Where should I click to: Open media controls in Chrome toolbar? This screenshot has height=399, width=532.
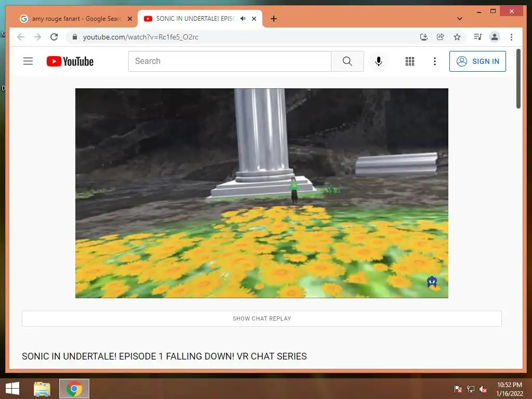[x=478, y=37]
